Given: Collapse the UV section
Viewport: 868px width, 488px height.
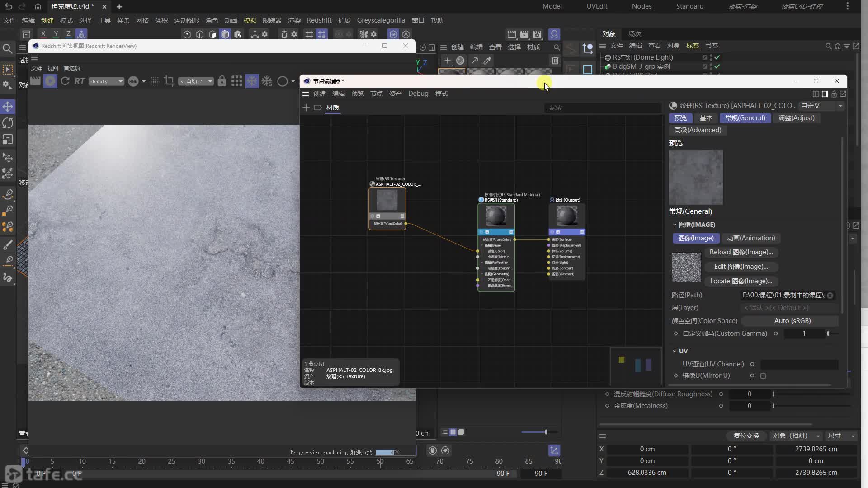Looking at the screenshot, I should (x=675, y=351).
